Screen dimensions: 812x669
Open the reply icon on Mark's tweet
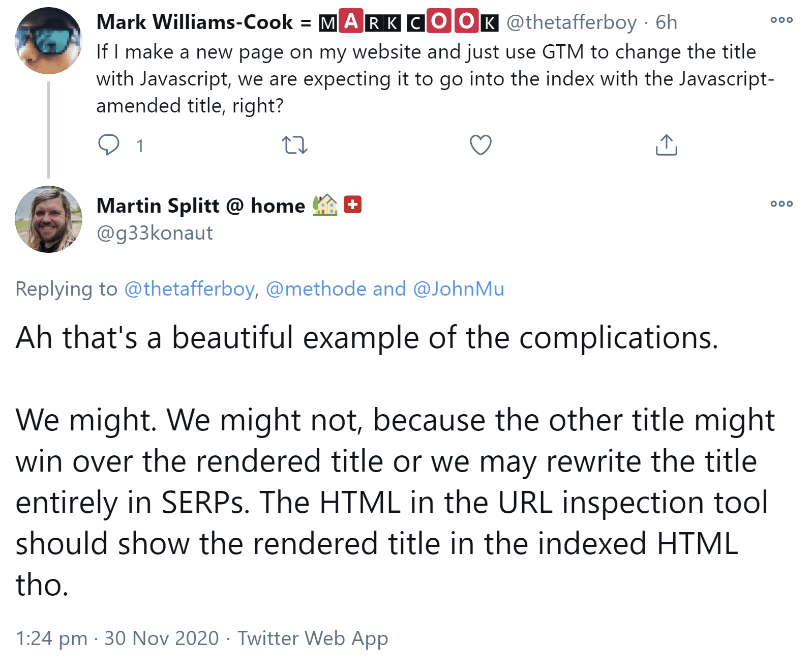tap(109, 146)
